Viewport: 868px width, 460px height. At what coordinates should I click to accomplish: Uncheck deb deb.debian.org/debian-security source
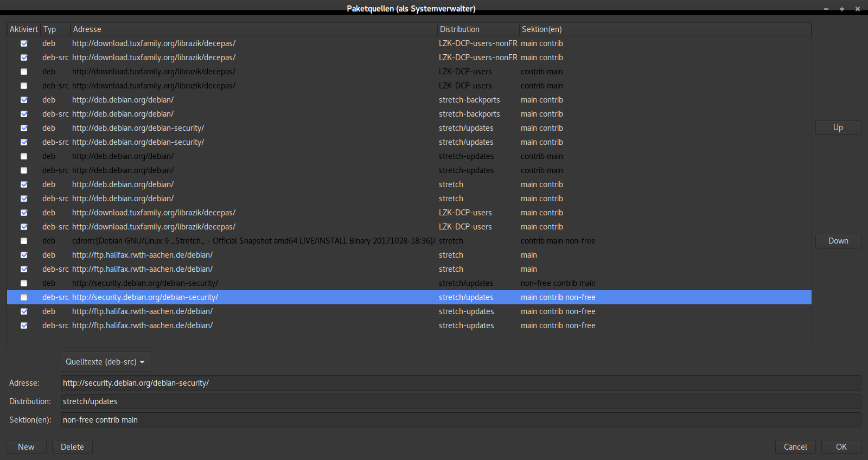click(x=24, y=128)
